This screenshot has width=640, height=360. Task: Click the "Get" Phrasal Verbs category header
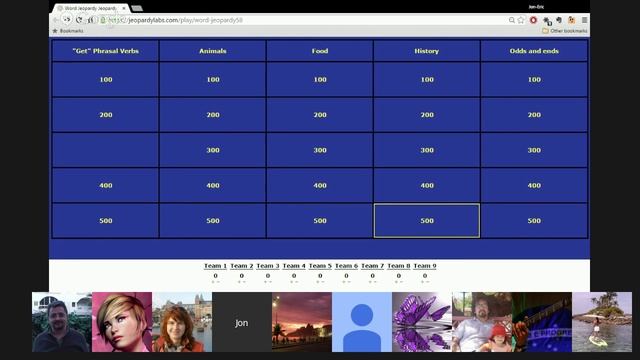[105, 51]
